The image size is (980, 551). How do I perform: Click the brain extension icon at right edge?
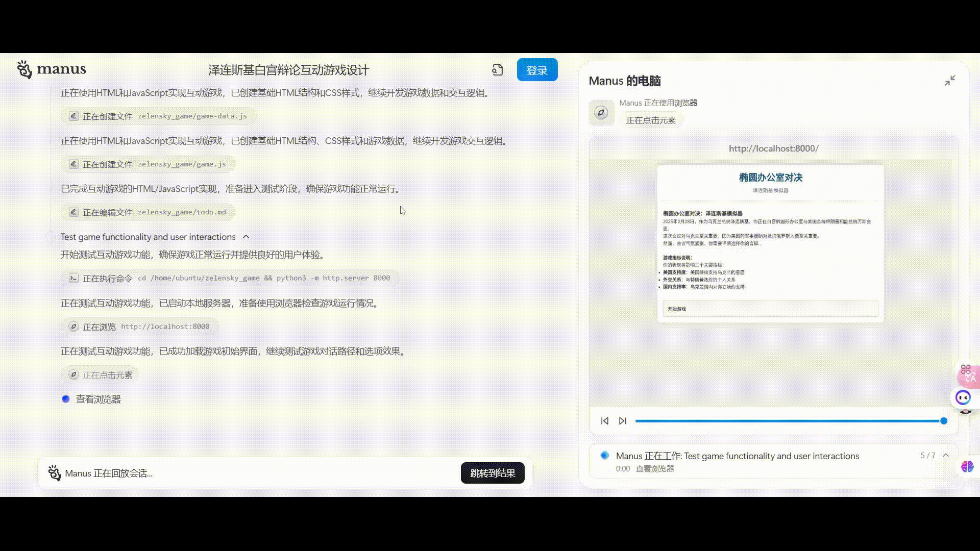click(x=967, y=466)
